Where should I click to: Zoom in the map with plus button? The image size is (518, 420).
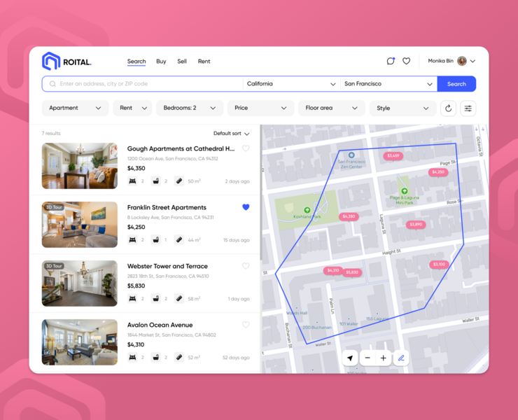coord(384,358)
